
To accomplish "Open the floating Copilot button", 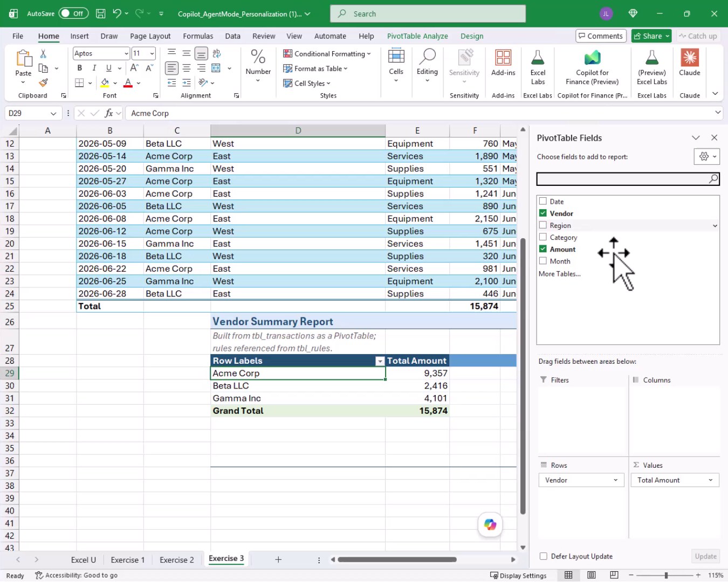I will coord(490,524).
